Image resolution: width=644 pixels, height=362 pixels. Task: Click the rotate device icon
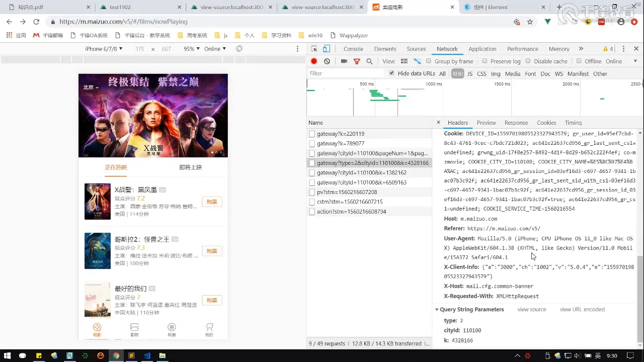point(239,49)
